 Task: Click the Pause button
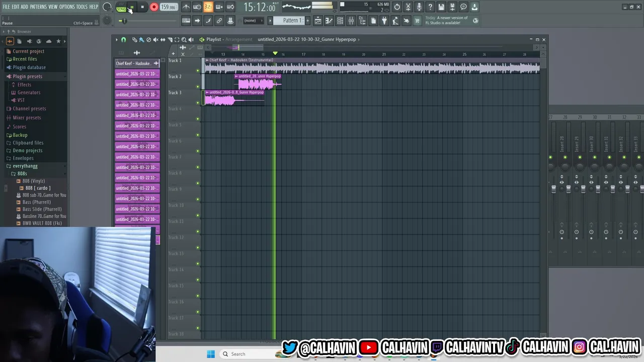click(132, 7)
